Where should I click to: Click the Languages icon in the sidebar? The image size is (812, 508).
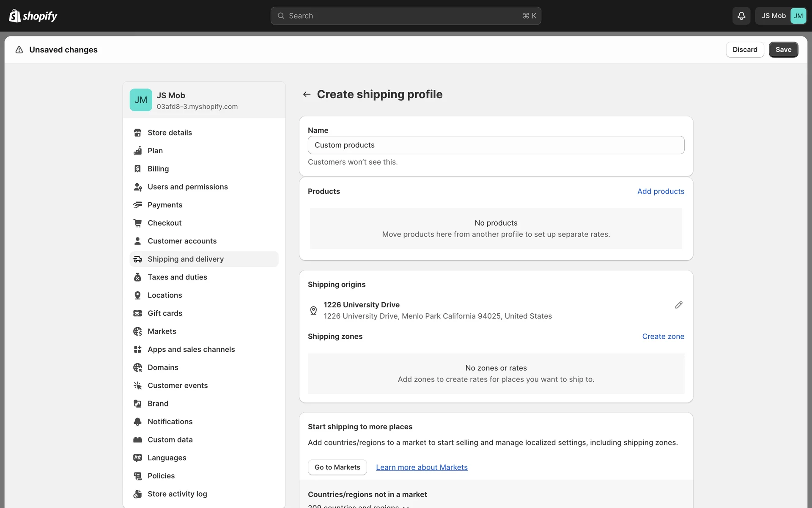pos(137,458)
